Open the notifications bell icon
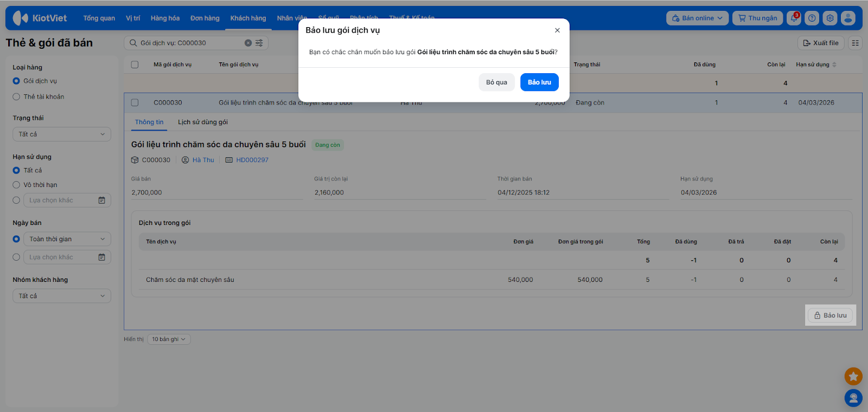Screen dimensions: 868x412 click(794, 18)
